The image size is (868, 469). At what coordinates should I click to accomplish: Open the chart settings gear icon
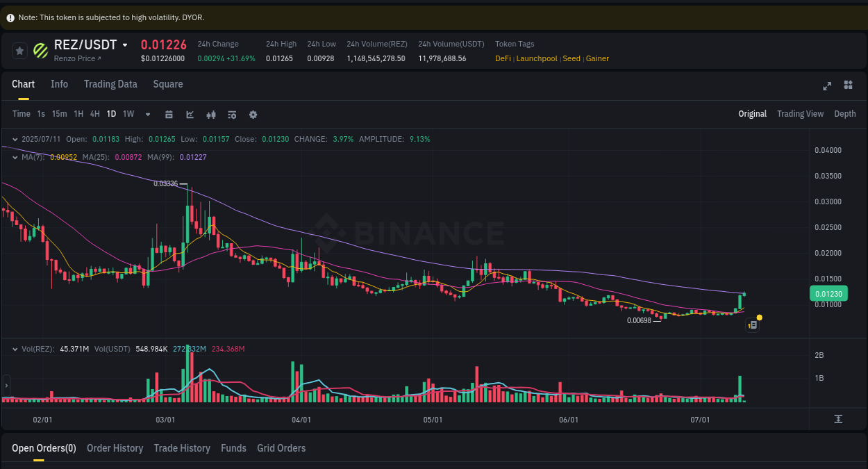(253, 114)
